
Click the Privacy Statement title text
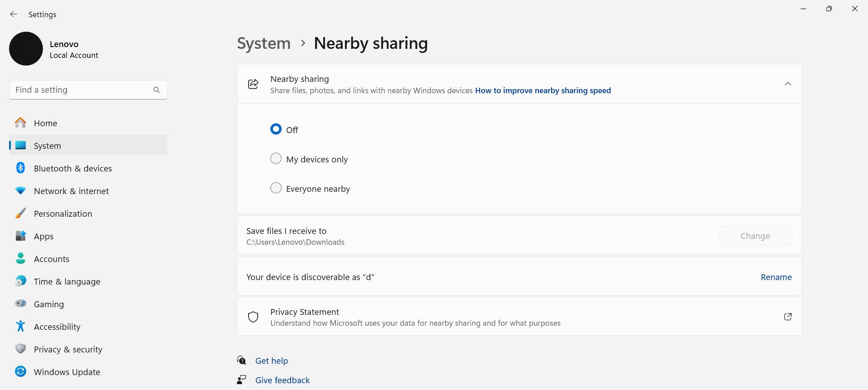tap(305, 312)
